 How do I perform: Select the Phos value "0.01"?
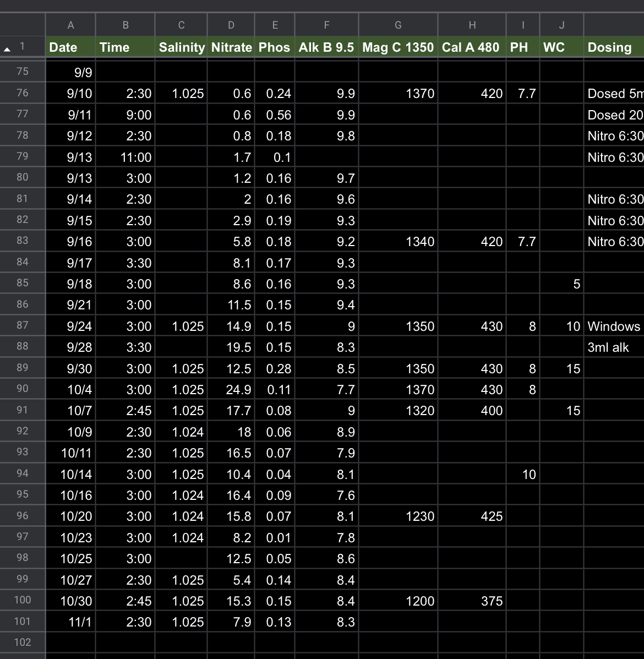(x=275, y=537)
